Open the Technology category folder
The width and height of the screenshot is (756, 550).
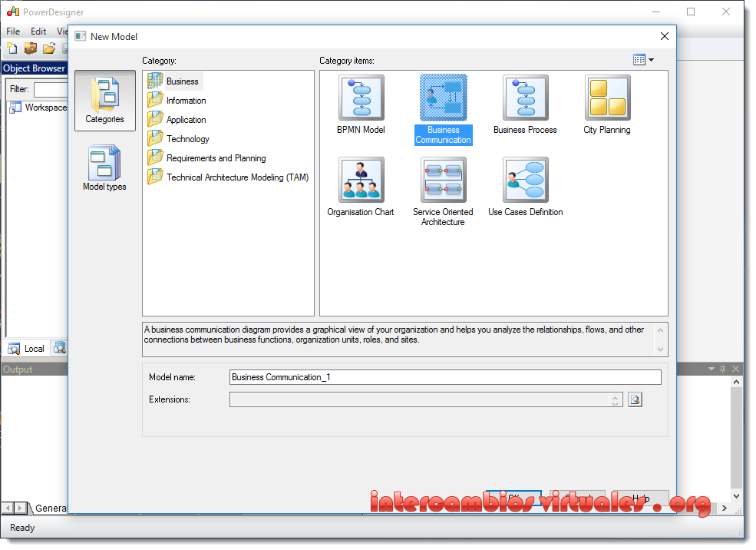(178, 139)
